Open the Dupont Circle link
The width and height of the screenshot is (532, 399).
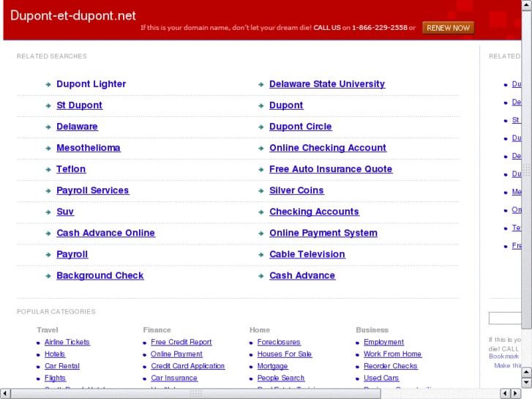pos(301,127)
